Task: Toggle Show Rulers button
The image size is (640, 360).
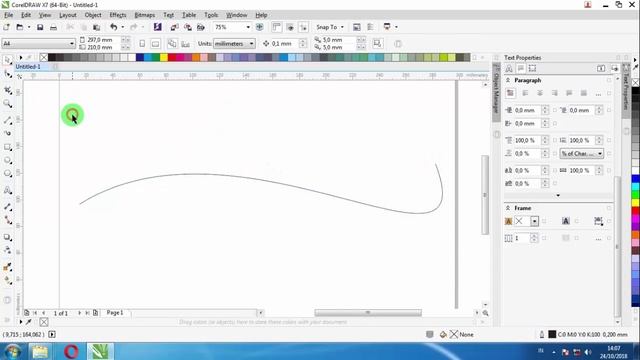Action: tap(277, 27)
